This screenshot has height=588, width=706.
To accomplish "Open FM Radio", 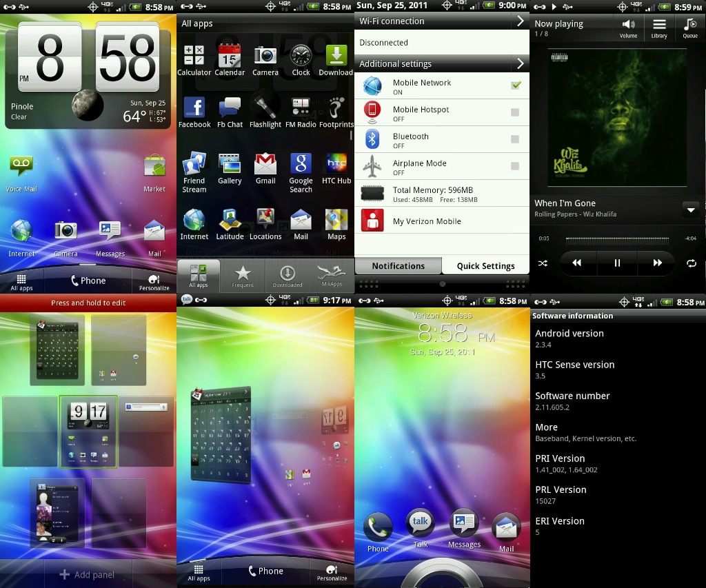I will (x=301, y=112).
